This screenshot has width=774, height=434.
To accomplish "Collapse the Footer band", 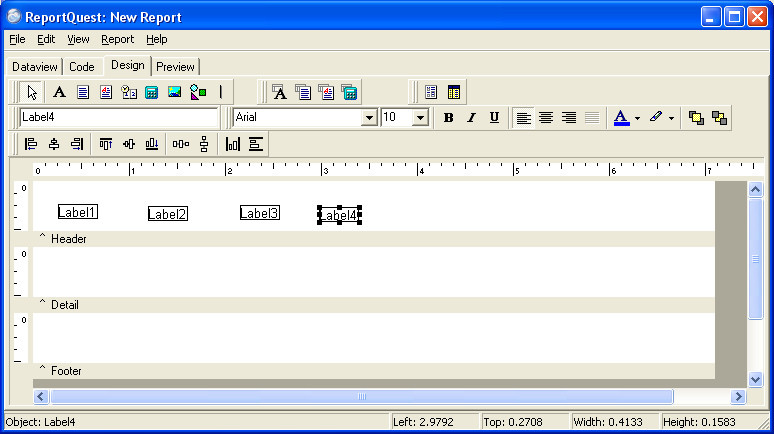I will (x=42, y=369).
